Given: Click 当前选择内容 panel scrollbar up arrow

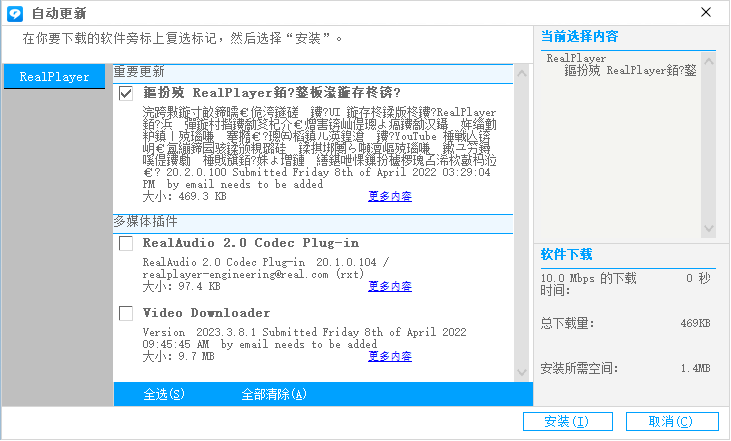Looking at the screenshot, I should [709, 61].
